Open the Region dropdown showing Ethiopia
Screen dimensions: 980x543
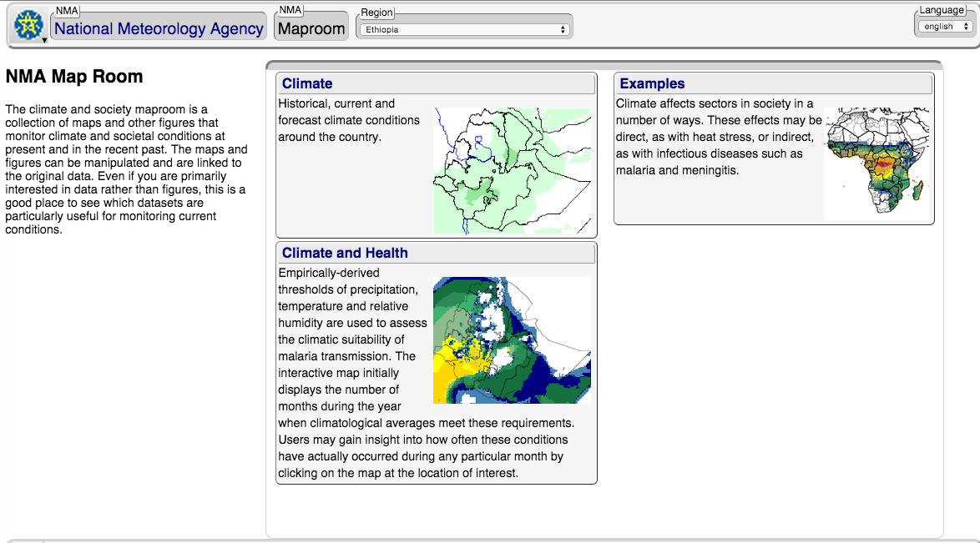click(x=464, y=29)
